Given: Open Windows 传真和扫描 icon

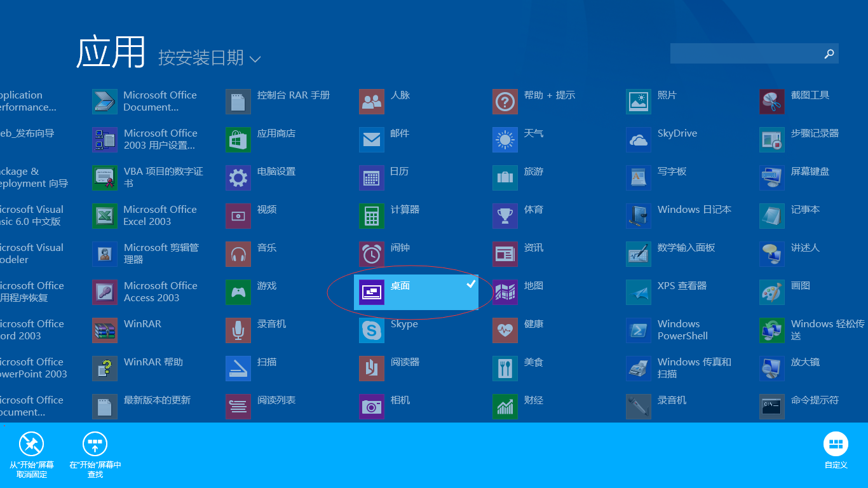Looking at the screenshot, I should point(639,369).
